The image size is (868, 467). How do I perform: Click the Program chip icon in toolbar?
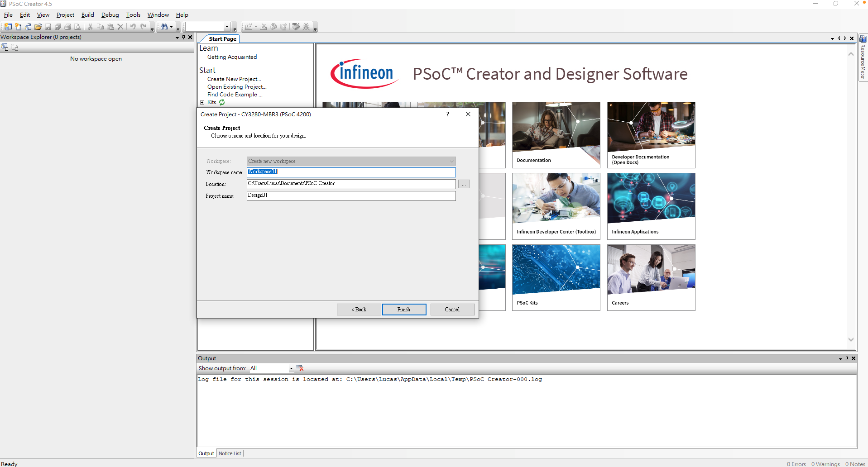[296, 27]
